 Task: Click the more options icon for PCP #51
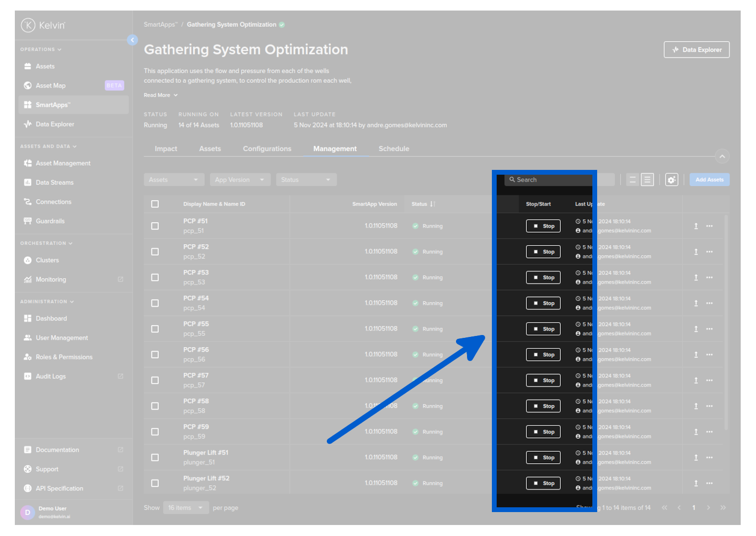[x=709, y=226]
